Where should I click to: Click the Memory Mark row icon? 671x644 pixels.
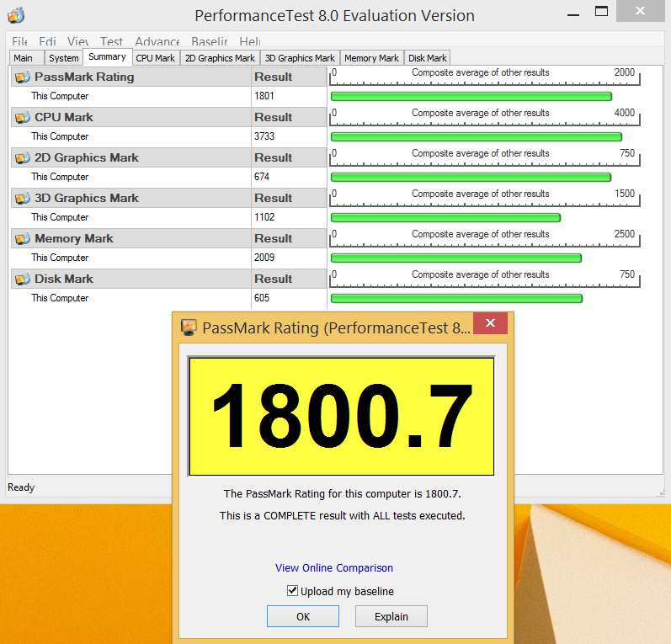[x=22, y=238]
